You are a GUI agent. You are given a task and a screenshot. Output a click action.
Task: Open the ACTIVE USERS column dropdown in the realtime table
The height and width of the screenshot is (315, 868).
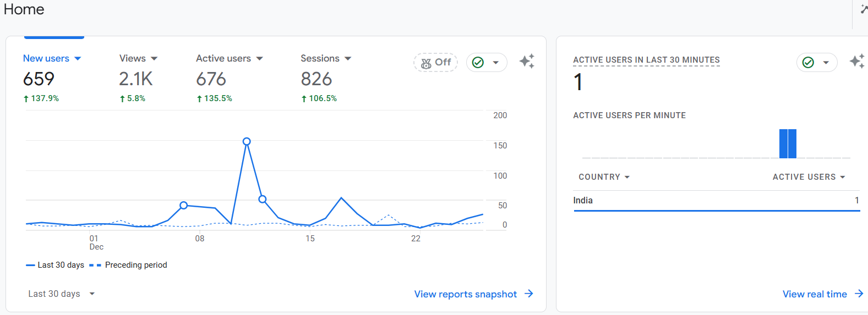[x=809, y=177]
